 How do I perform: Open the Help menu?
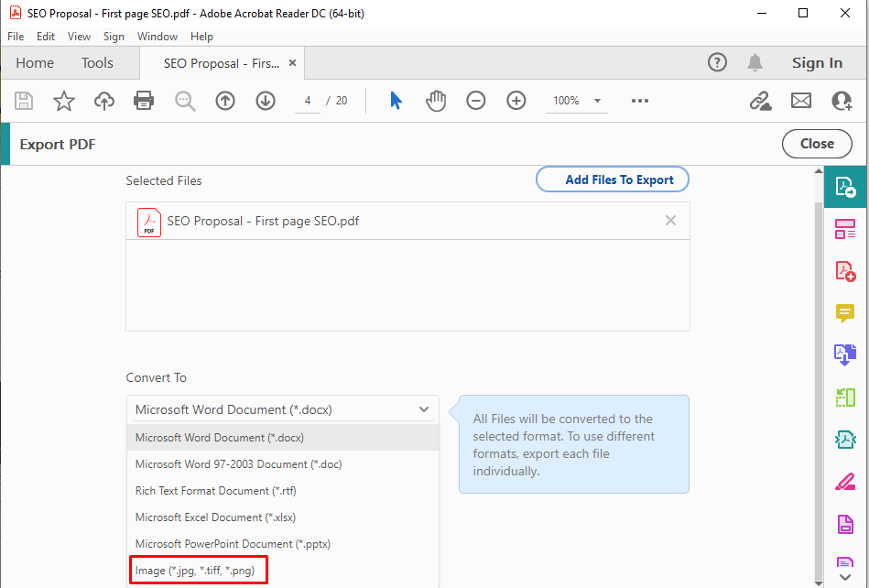click(x=201, y=37)
